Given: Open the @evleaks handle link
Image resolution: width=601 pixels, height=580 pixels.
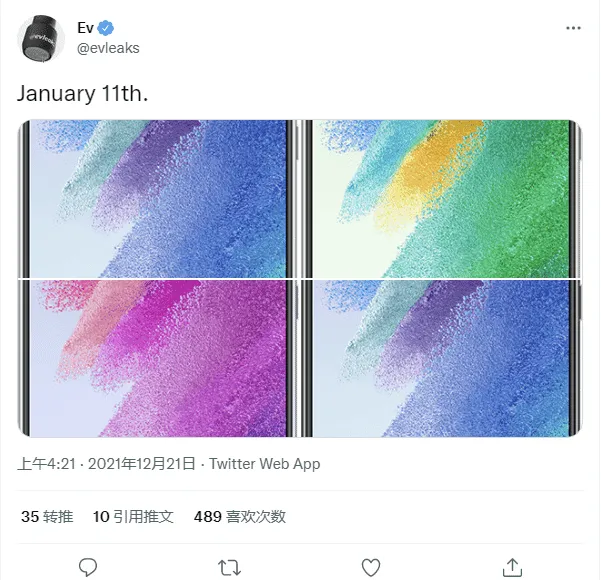Looking at the screenshot, I should [x=108, y=48].
